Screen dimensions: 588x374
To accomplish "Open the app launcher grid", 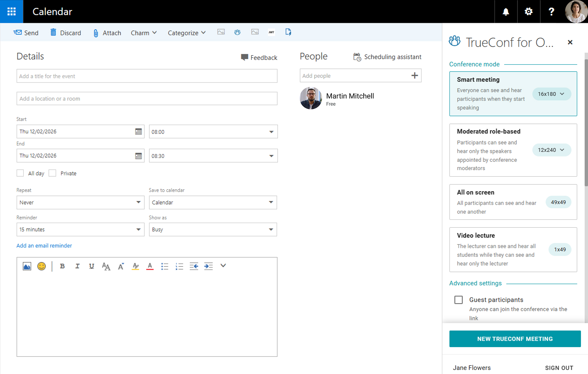I will [12, 12].
